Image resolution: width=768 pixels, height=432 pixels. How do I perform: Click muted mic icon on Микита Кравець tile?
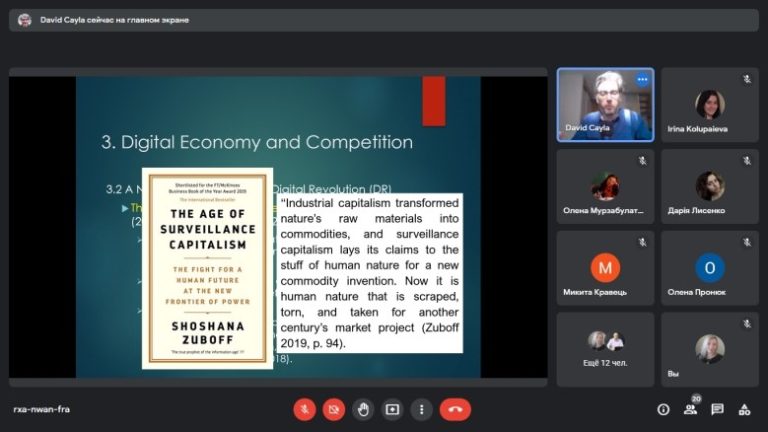click(642, 242)
